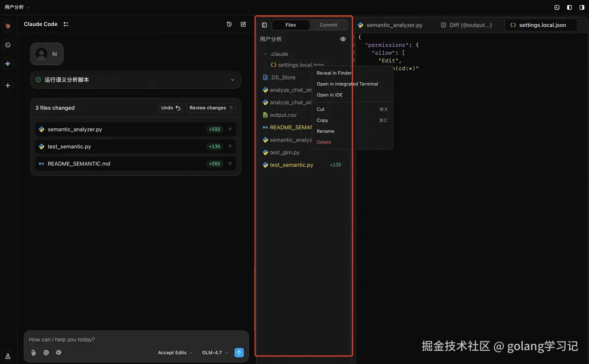The image size is (589, 364).
Task: Click the 'hi' user message bubble
Action: (47, 54)
